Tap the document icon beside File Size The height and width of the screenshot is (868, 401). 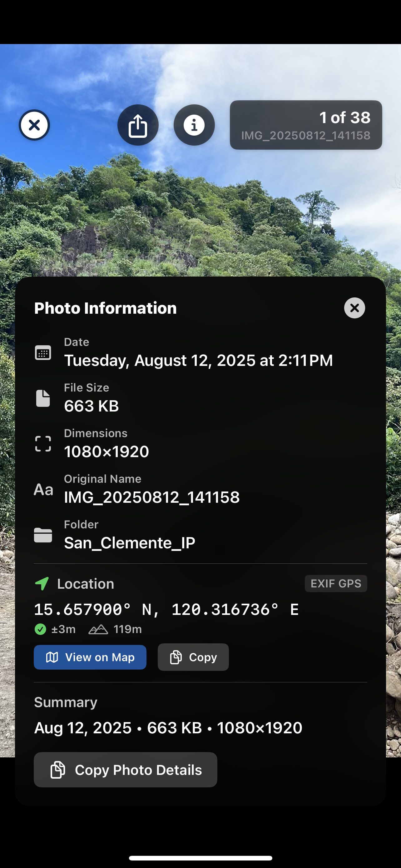43,398
